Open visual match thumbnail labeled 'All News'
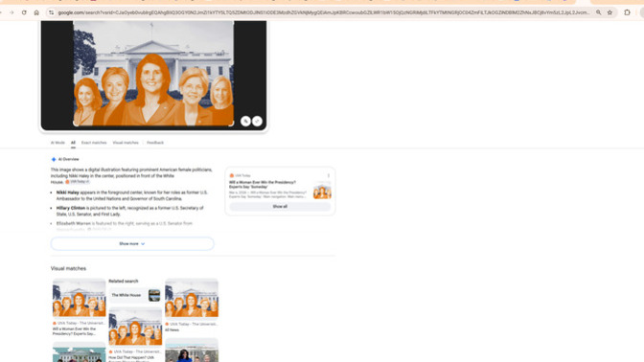This screenshot has height=362, width=644. click(x=192, y=299)
